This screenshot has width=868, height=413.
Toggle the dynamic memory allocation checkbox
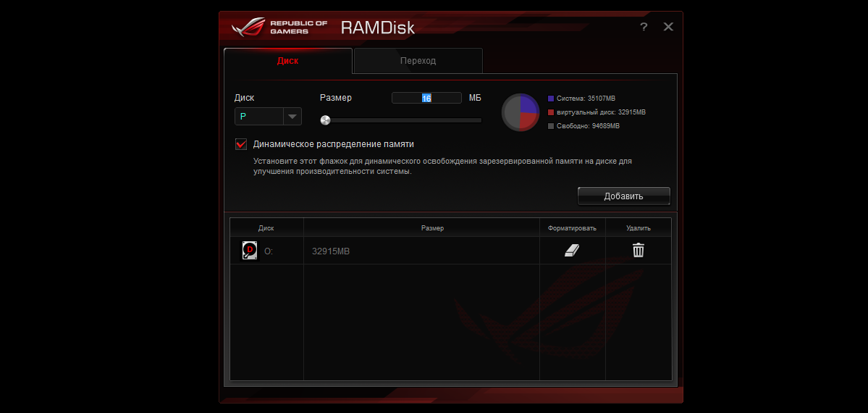click(241, 144)
